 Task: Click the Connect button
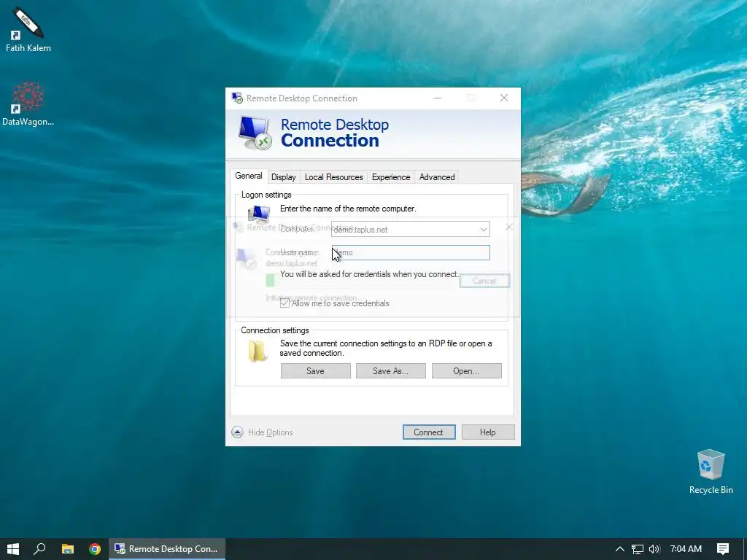coord(429,432)
